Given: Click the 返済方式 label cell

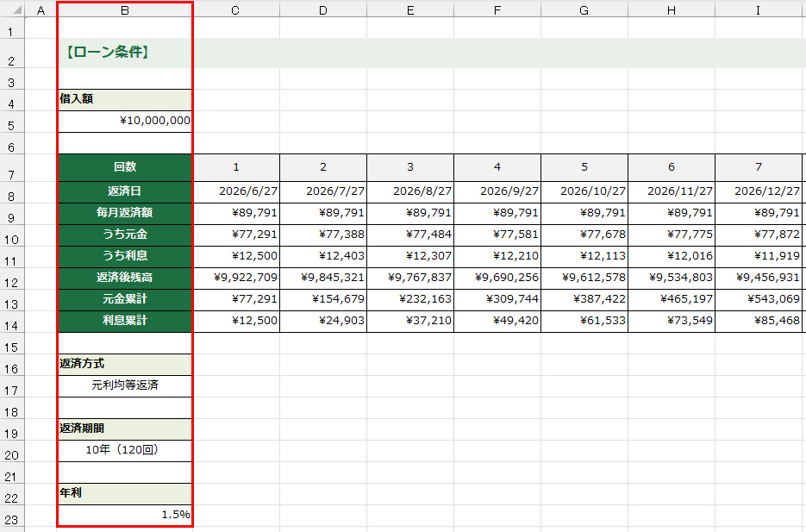Looking at the screenshot, I should (125, 365).
